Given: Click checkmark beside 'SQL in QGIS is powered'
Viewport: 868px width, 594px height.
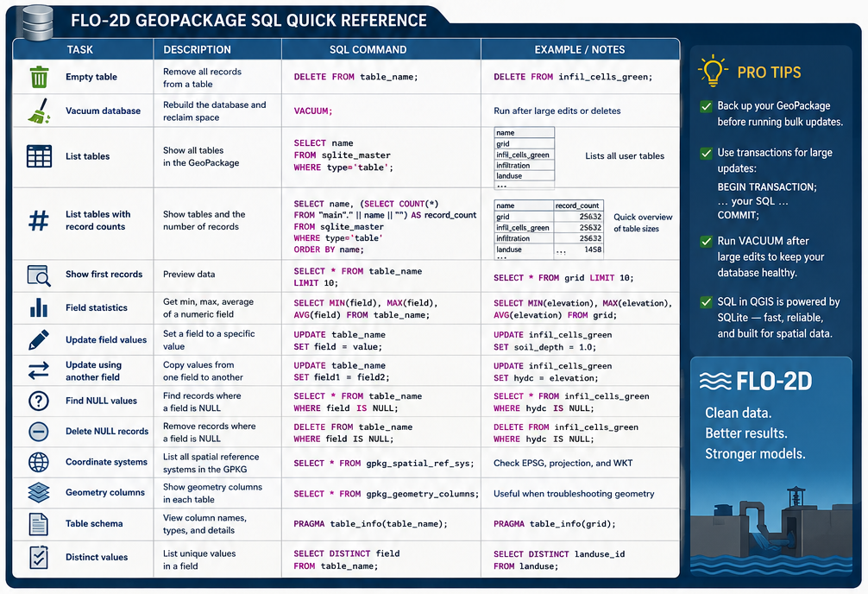Looking at the screenshot, I should [706, 302].
